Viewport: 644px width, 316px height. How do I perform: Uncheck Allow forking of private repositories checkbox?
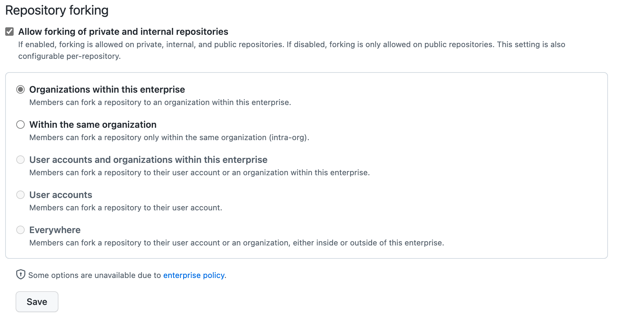click(x=9, y=32)
